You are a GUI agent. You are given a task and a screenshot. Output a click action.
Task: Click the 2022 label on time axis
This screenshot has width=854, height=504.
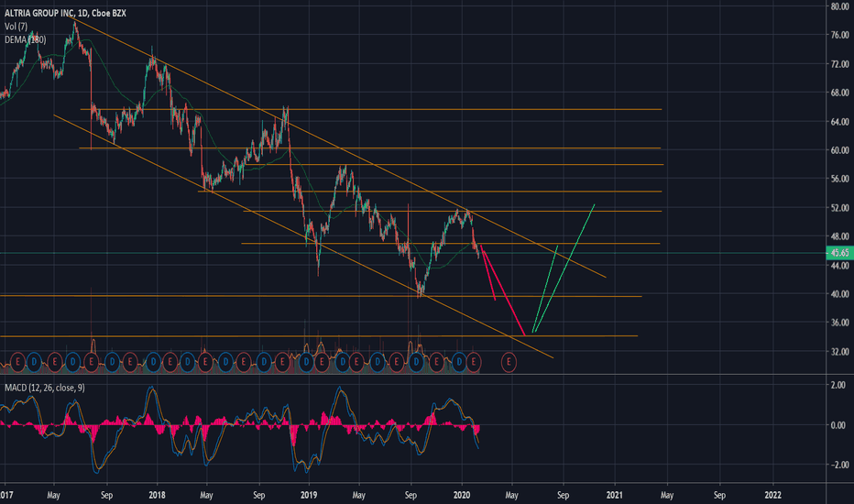772,495
